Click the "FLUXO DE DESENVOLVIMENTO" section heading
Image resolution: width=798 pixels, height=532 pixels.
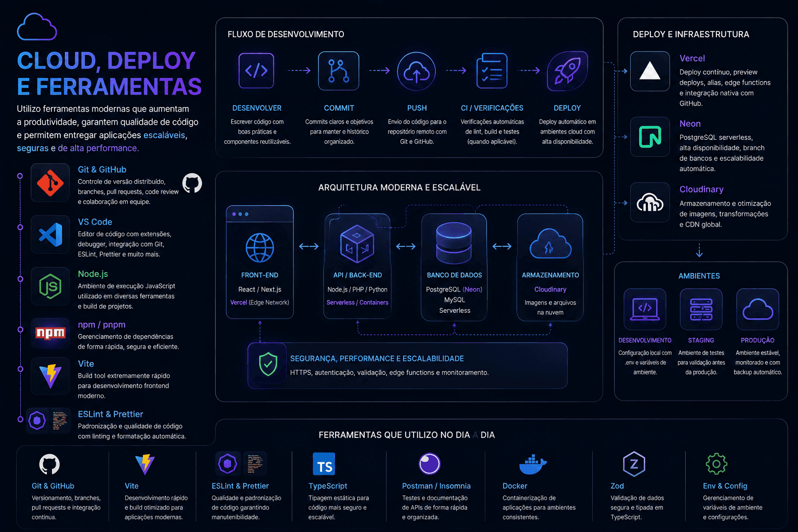(286, 34)
